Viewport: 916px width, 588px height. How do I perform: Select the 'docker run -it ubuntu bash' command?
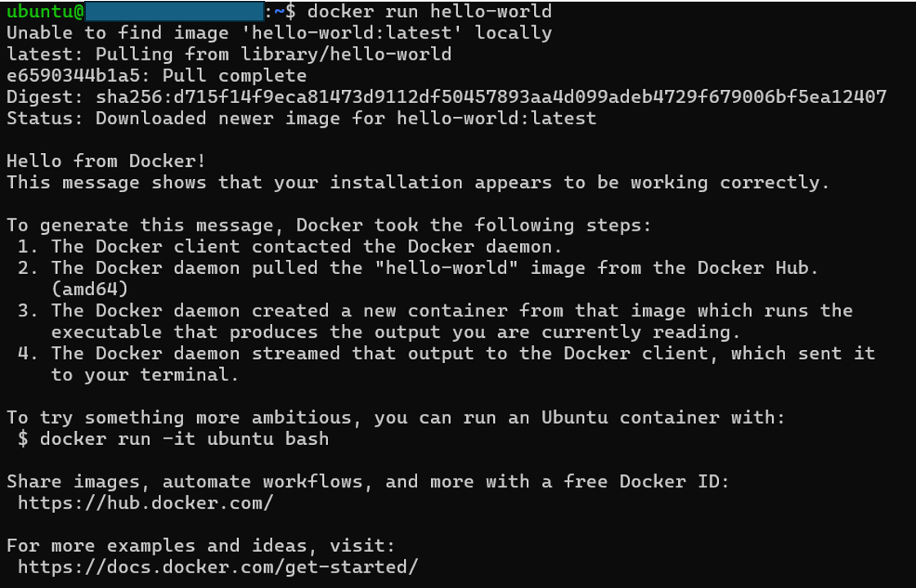click(x=184, y=438)
